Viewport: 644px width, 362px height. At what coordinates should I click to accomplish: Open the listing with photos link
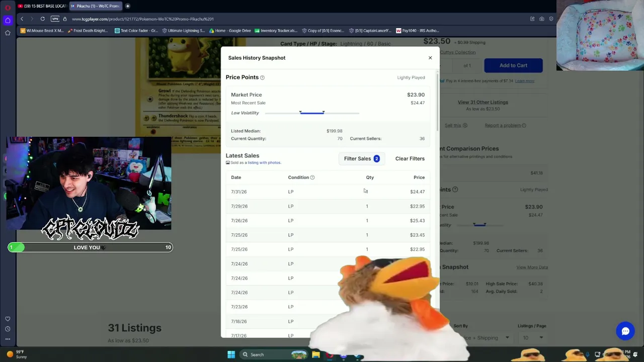click(264, 162)
